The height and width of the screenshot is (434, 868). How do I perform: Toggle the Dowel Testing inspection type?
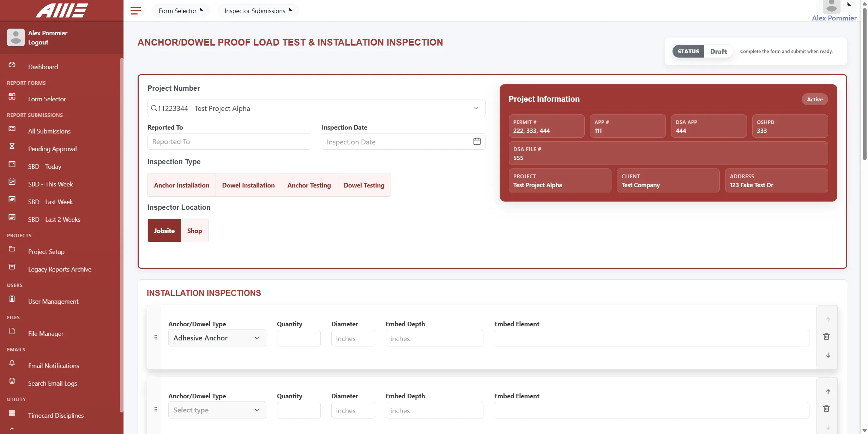(364, 185)
